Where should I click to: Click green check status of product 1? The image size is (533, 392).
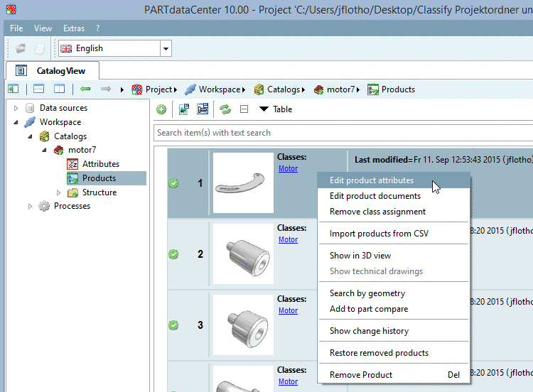pos(173,183)
